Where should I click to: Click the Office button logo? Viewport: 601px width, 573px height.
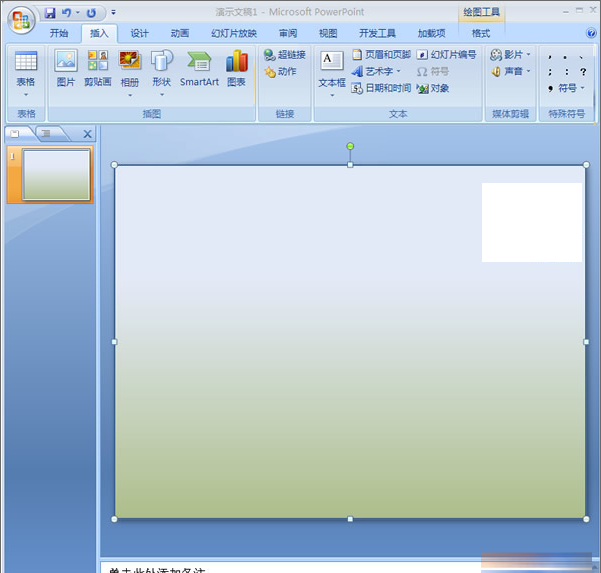20,19
